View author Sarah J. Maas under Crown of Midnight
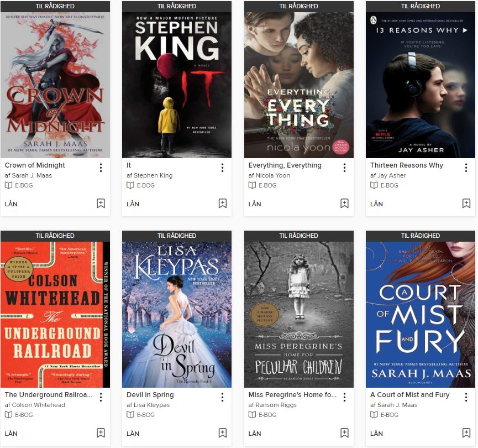478x448 pixels. tap(31, 175)
